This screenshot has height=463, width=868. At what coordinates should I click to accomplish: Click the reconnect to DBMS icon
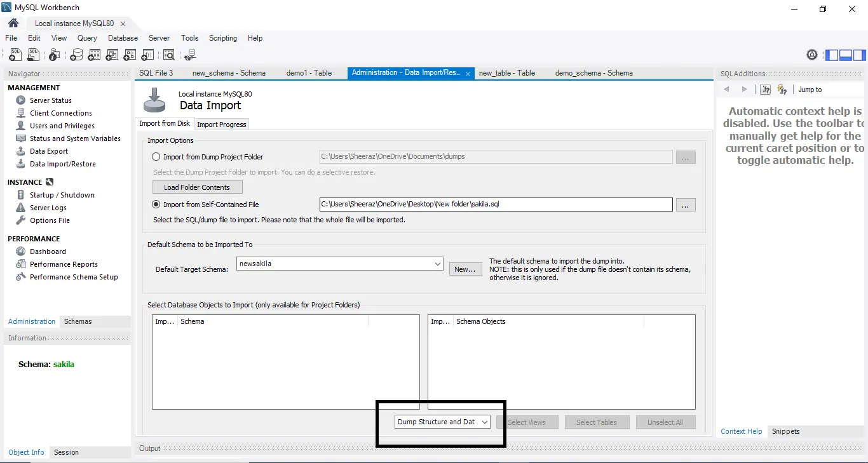[190, 55]
